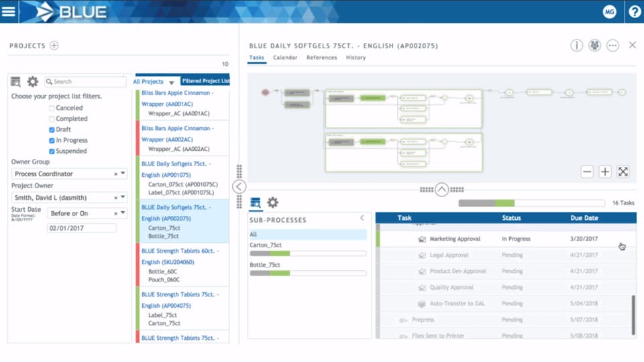Viewport: 644px width, 362px height.
Task: Clear the Process Coordinator owner group
Action: coord(115,174)
